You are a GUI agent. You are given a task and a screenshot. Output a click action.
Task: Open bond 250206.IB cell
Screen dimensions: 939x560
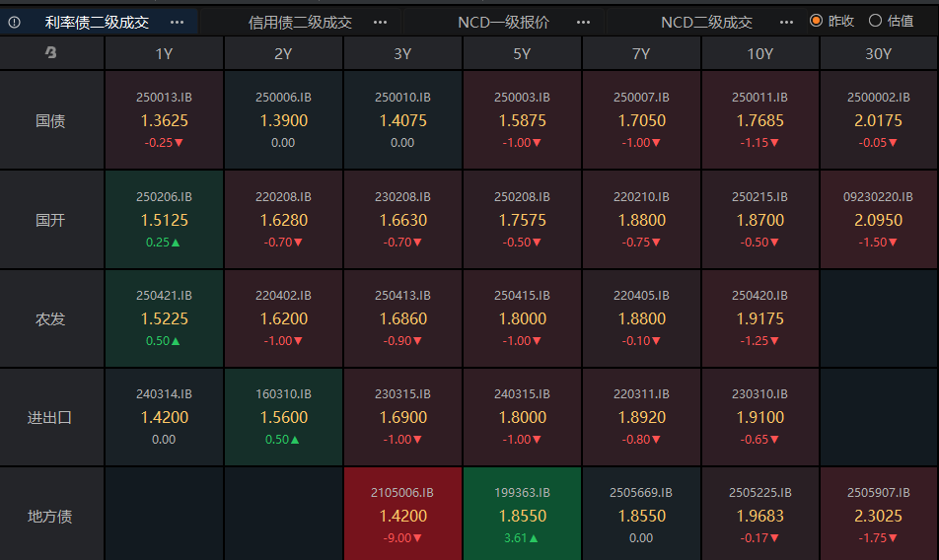[x=164, y=219]
